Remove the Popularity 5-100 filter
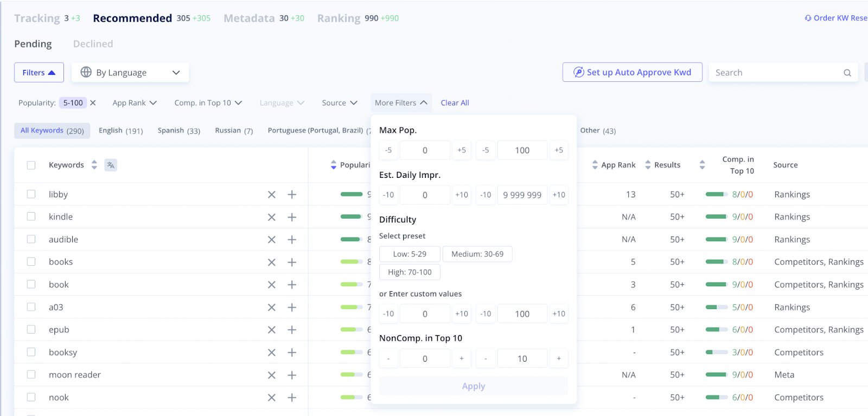Screen dimensions: 868x416 click(x=93, y=103)
